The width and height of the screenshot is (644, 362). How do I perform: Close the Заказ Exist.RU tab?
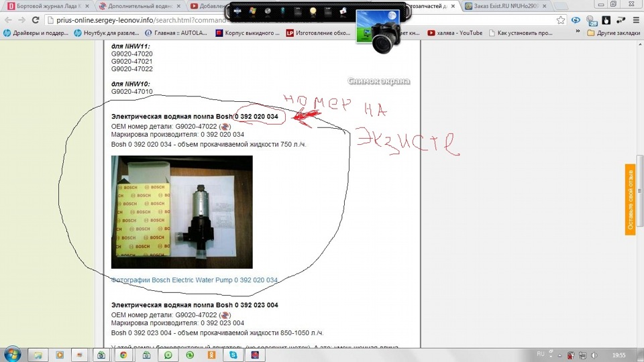(x=545, y=6)
